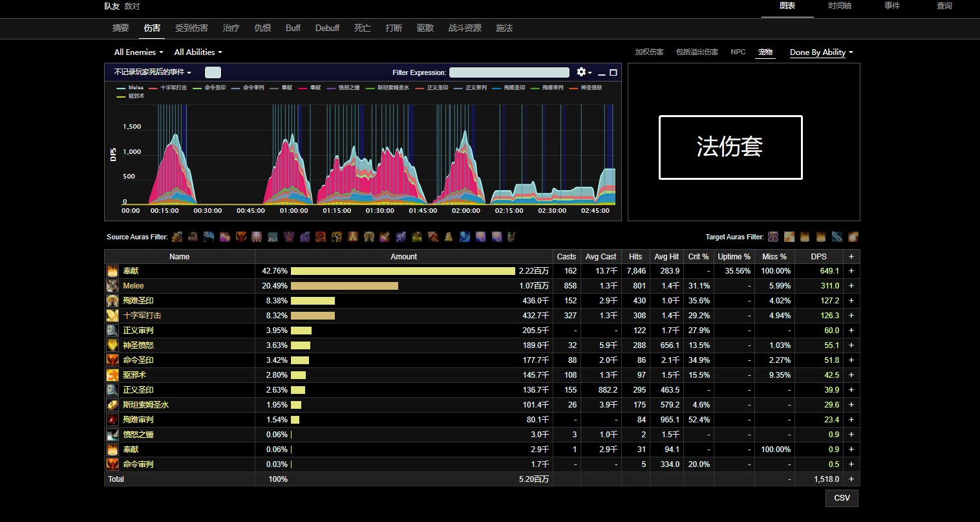Toggle 加权伤害 option
The height and width of the screenshot is (522, 980).
(649, 52)
